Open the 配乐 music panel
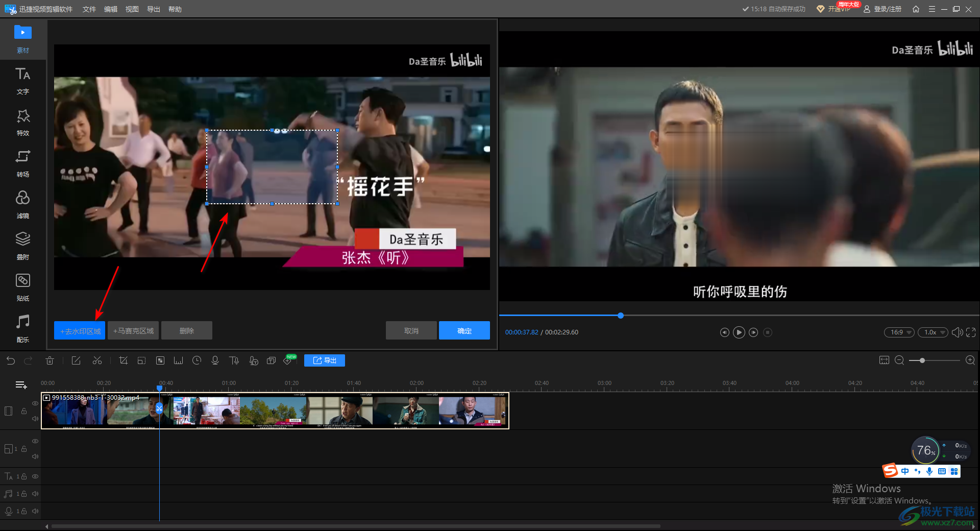 22,329
